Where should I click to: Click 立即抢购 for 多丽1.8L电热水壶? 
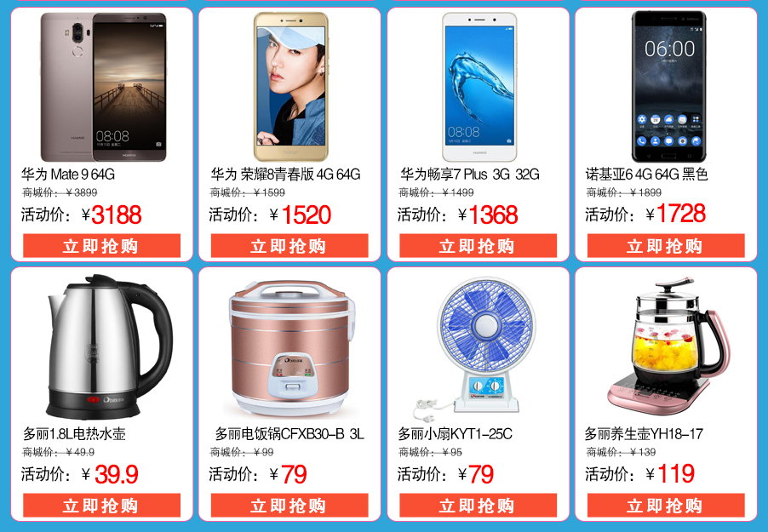[x=102, y=506]
